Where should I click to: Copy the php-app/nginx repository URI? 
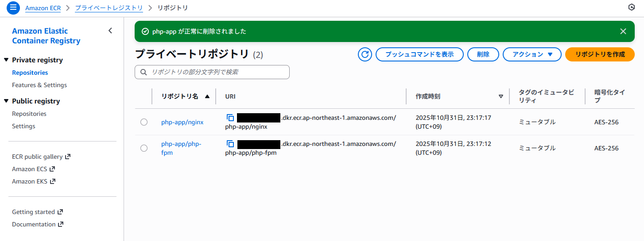click(x=230, y=118)
